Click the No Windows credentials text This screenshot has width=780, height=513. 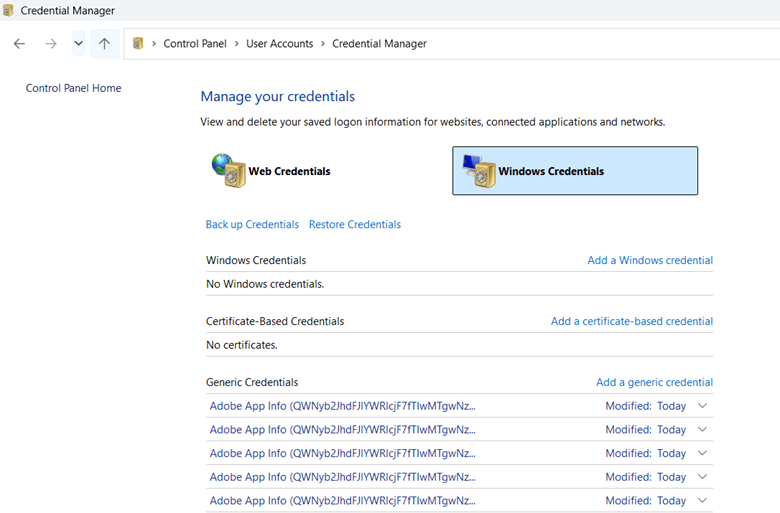click(265, 284)
